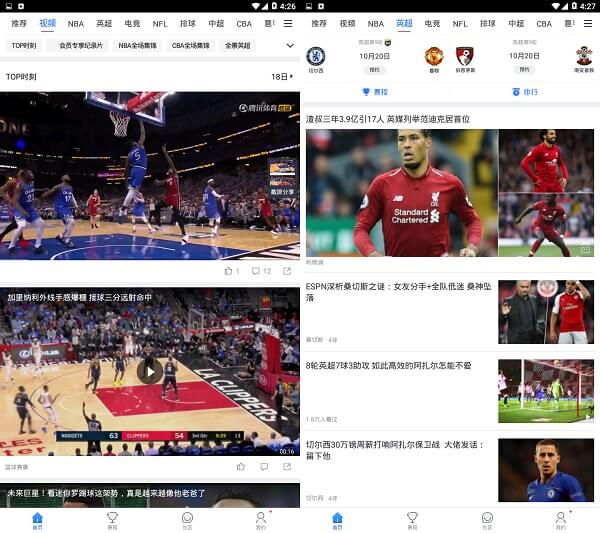
Task: Tap the TOP时刻 section heading
Action: click(x=21, y=77)
